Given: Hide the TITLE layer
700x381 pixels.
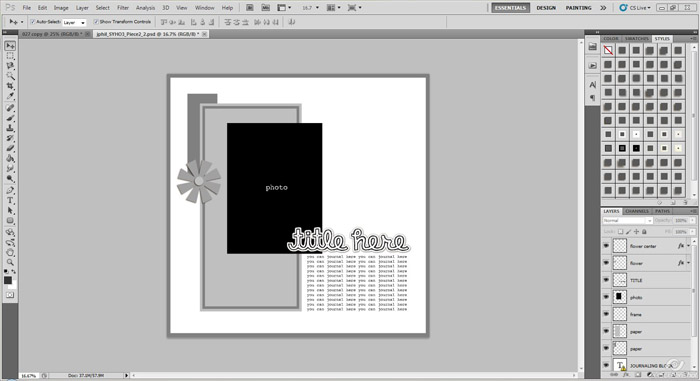Looking at the screenshot, I should [606, 280].
